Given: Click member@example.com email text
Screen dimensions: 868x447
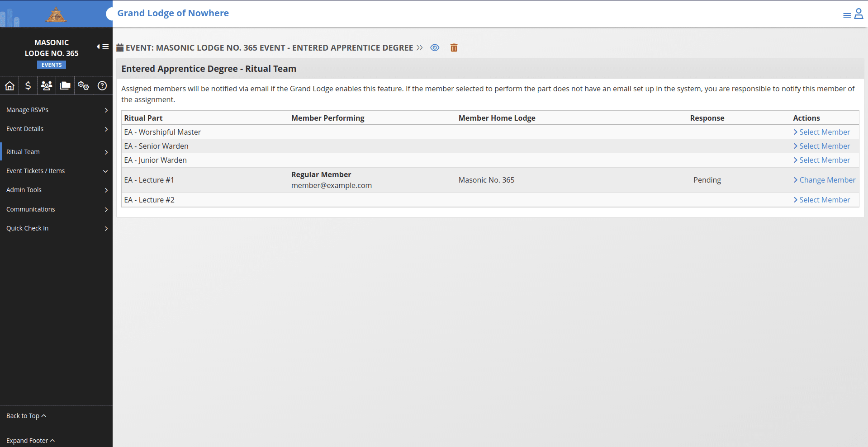Looking at the screenshot, I should [332, 185].
